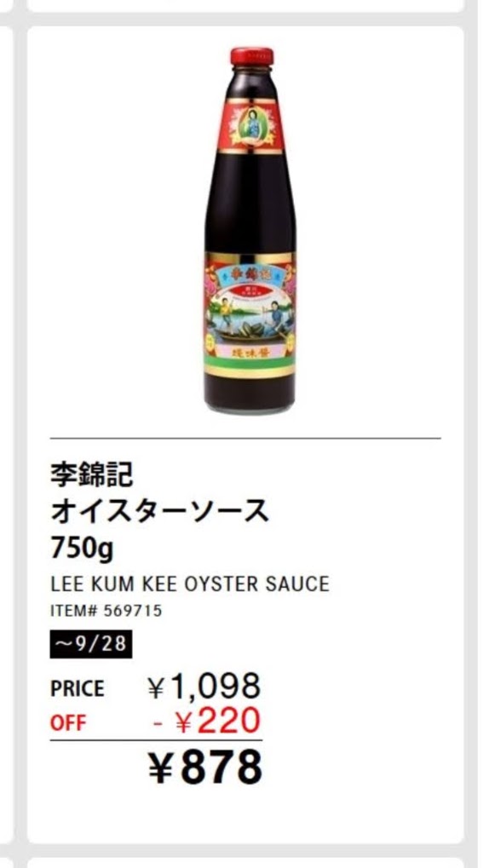Image resolution: width=495 pixels, height=868 pixels.
Task: Click the line above the ¥878 total
Action: [156, 740]
